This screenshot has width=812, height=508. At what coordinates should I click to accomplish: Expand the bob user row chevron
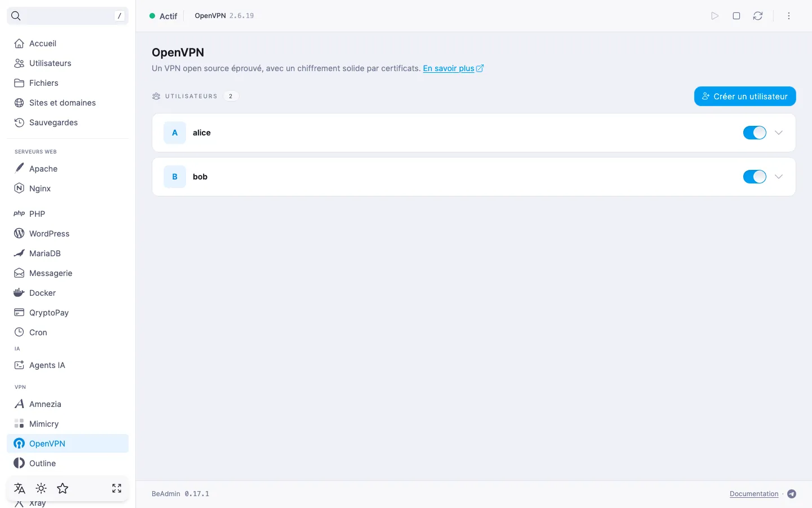click(x=779, y=177)
